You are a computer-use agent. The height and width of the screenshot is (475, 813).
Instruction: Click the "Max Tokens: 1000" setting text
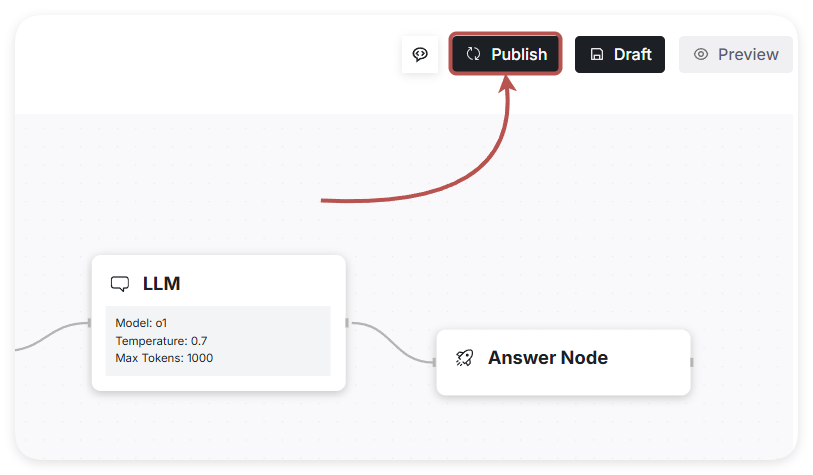click(x=164, y=358)
